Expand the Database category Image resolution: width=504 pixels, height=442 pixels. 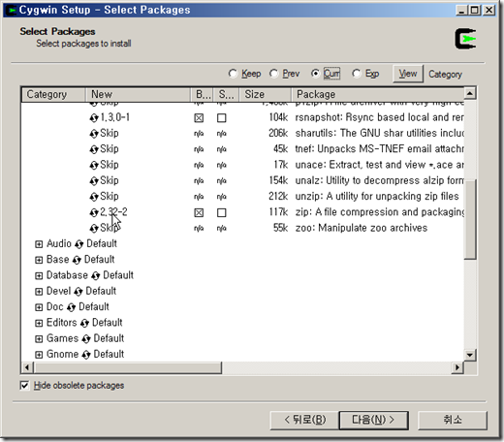(39, 276)
